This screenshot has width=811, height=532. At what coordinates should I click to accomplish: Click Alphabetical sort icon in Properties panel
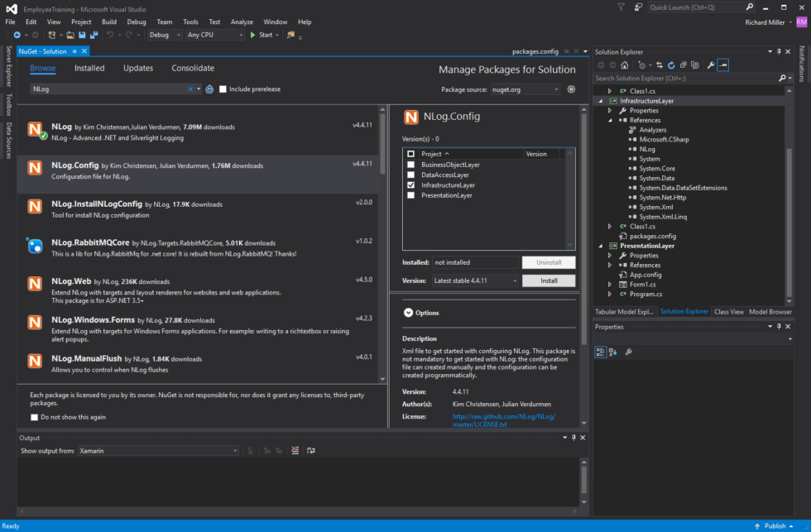coord(613,352)
